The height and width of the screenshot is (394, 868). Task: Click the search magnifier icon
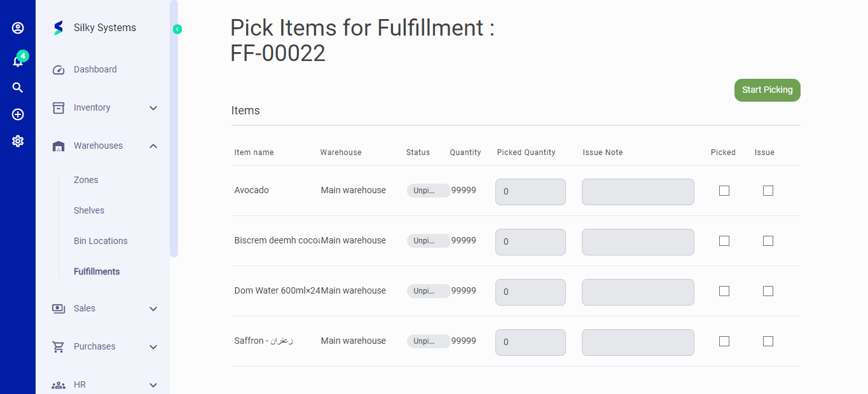click(18, 88)
